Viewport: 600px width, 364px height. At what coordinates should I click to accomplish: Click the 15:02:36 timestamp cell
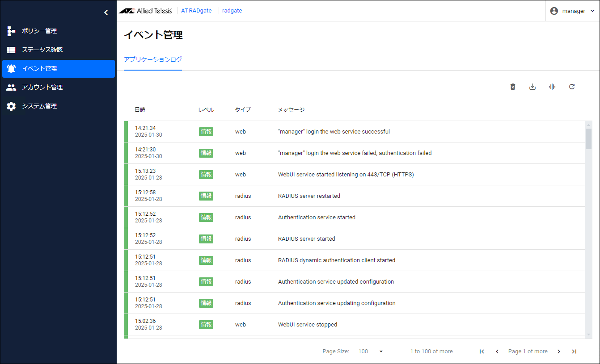tap(148, 325)
